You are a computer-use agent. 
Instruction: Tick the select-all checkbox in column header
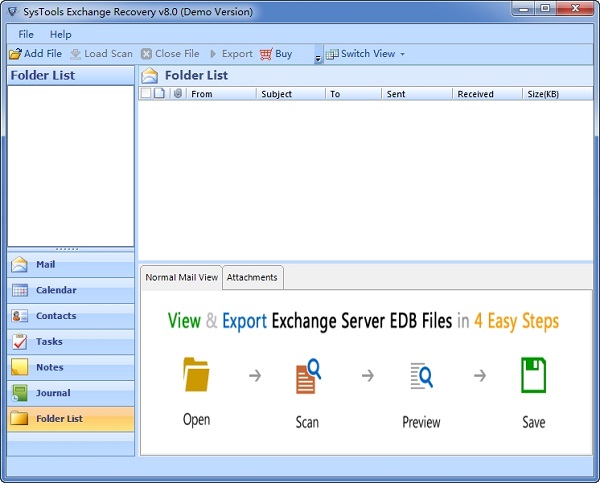coord(146,93)
